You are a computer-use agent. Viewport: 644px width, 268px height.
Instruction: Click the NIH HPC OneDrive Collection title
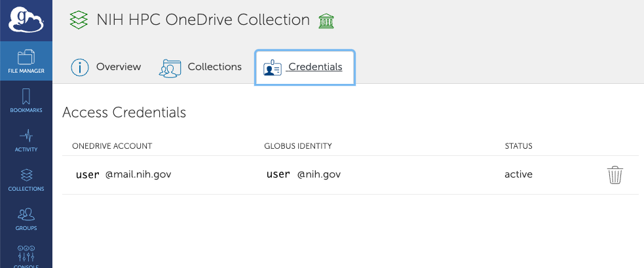[202, 20]
